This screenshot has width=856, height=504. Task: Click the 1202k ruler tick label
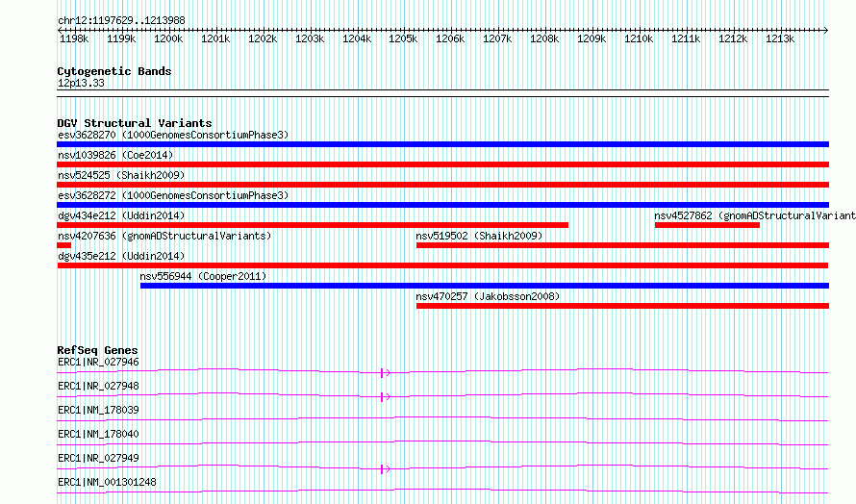[x=263, y=38]
